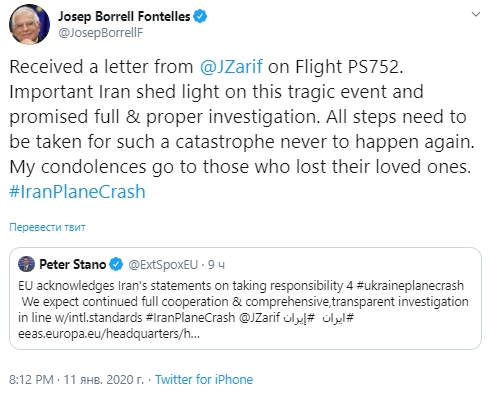Open the quoted tweet card text

point(243,310)
